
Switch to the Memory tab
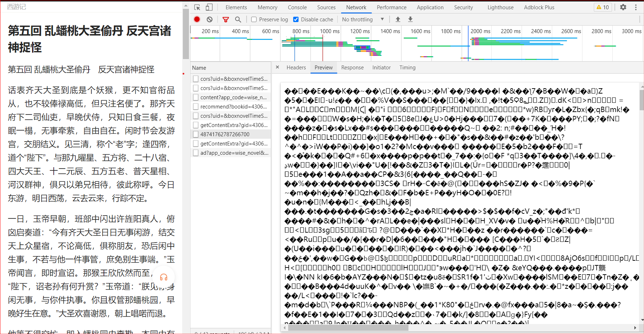pyautogui.click(x=268, y=7)
